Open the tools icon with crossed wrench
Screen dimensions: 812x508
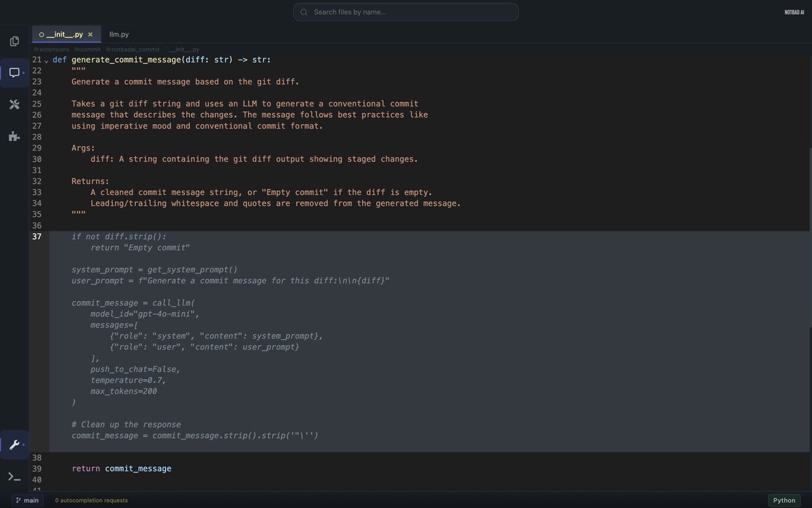14,104
